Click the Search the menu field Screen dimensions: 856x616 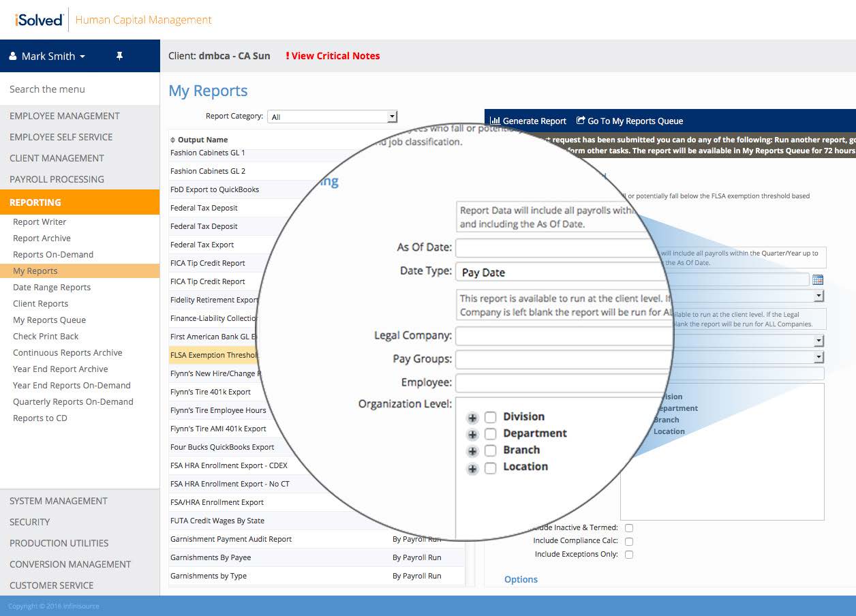click(80, 89)
